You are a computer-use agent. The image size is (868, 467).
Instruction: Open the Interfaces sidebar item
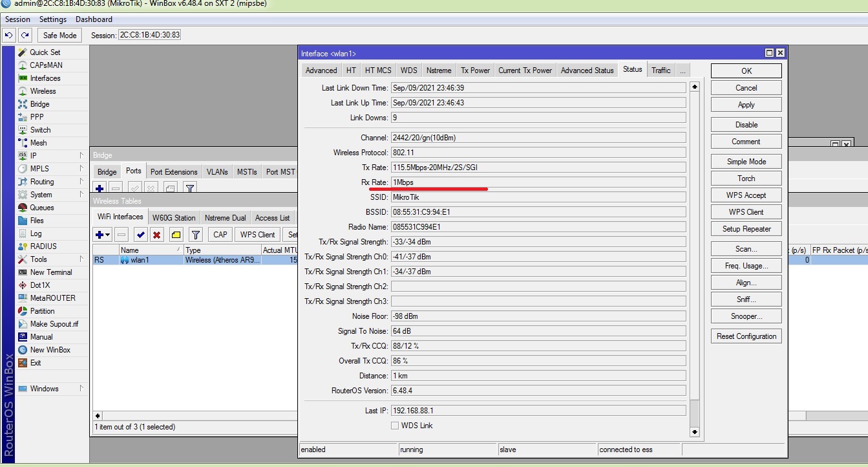click(x=45, y=78)
